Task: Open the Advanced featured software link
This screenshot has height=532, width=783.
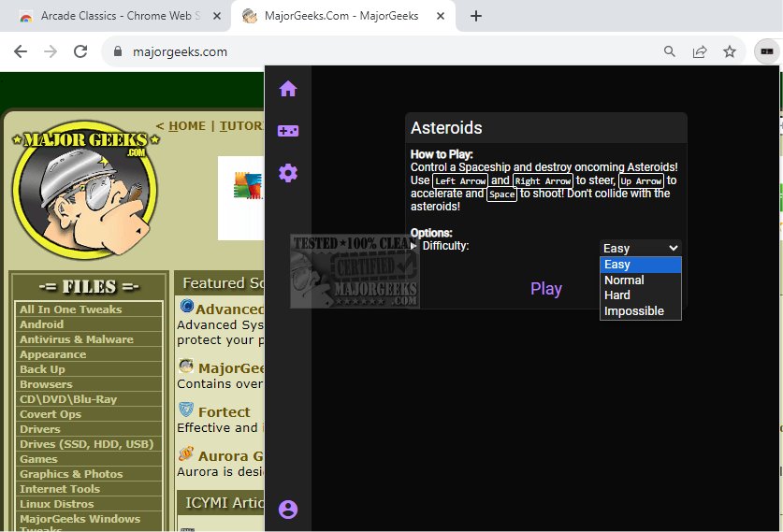Action: pos(230,309)
